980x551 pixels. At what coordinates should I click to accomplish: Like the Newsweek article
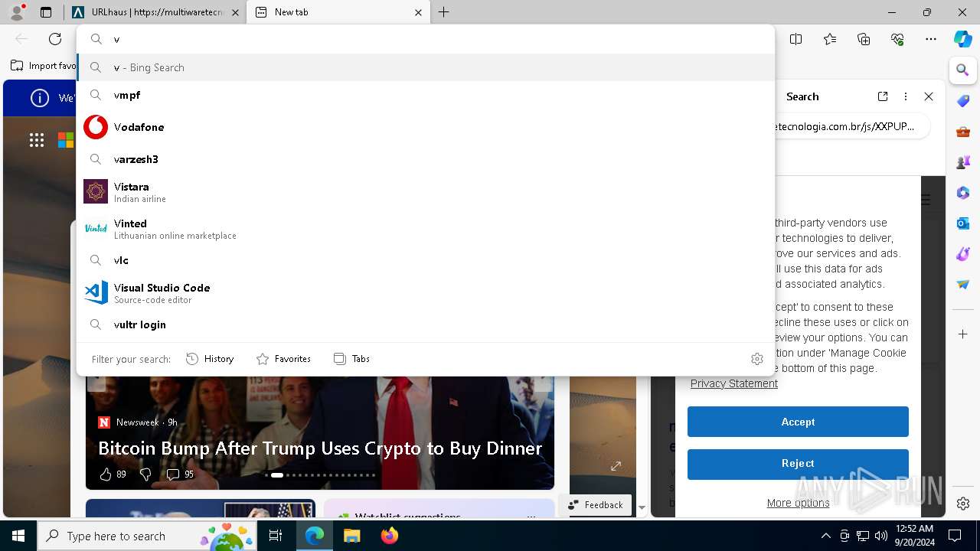point(113,474)
